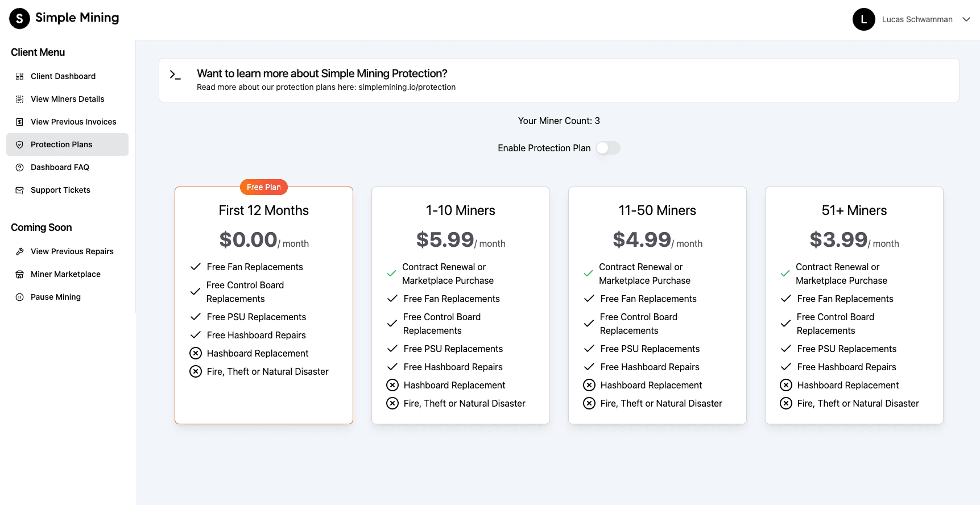Click green check next to Contract Renewal in 1-10 Miners
The image size is (980, 505).
[x=391, y=274]
